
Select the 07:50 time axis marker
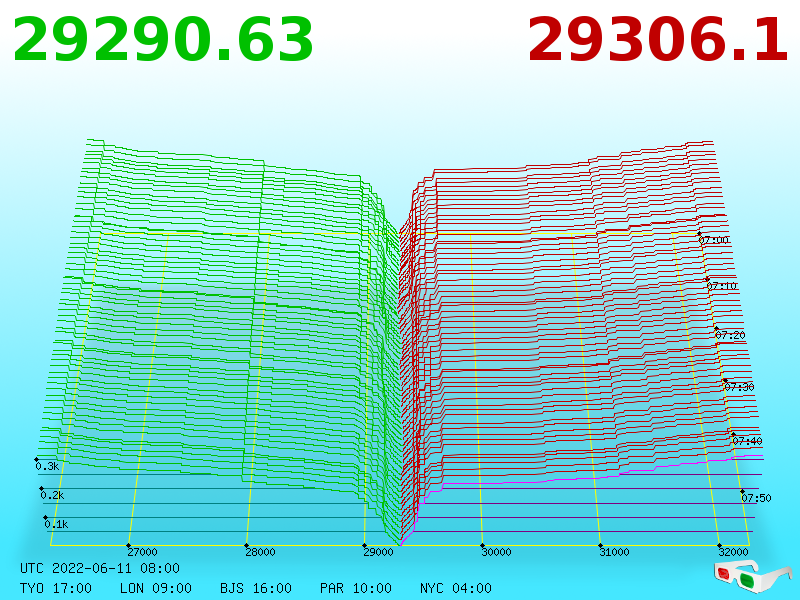pos(756,498)
